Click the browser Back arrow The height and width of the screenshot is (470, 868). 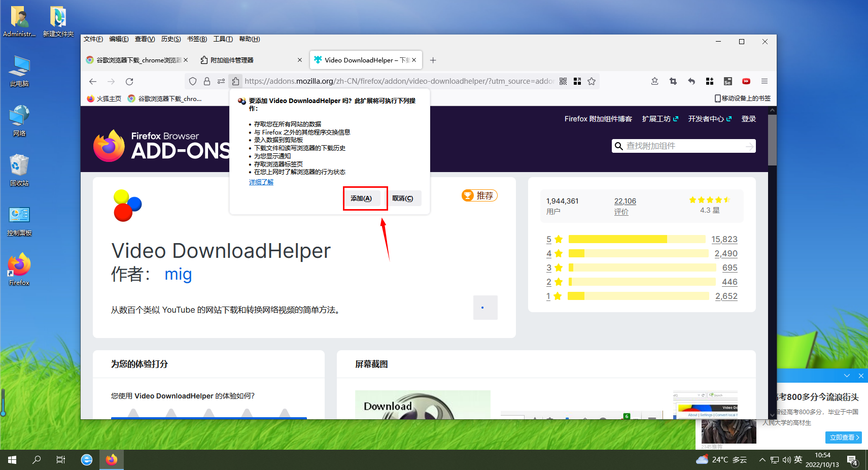click(x=93, y=81)
